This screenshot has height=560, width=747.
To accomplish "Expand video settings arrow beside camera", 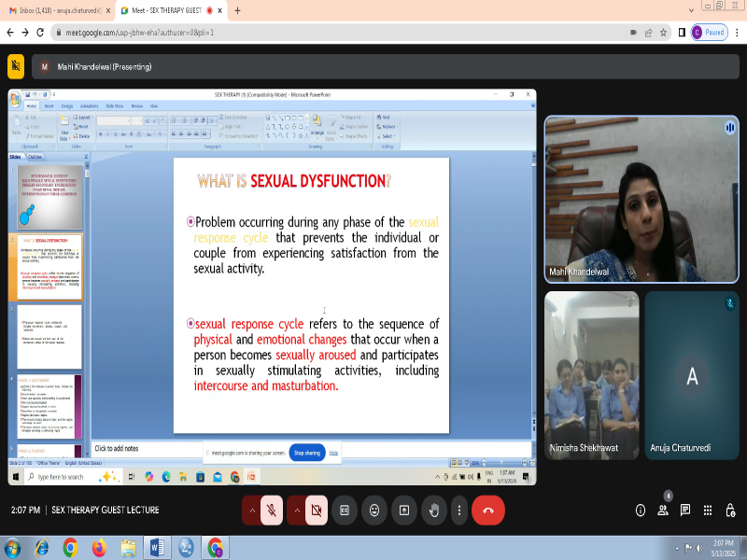I will (296, 511).
